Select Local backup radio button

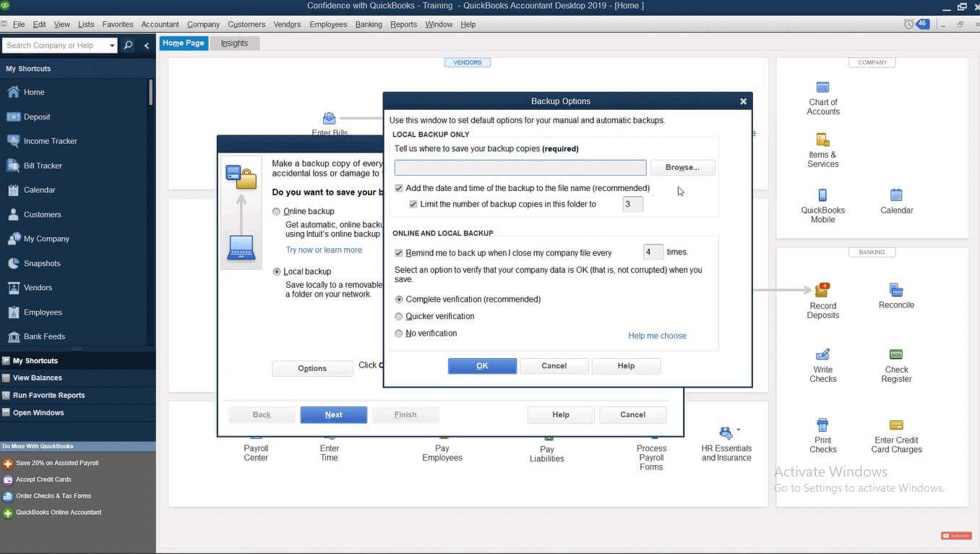(x=276, y=272)
